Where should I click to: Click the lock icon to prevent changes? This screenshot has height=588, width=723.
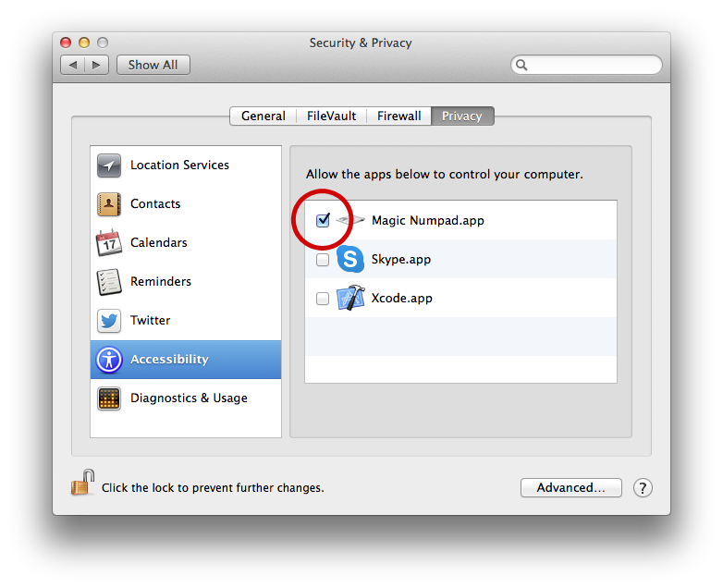pos(82,483)
